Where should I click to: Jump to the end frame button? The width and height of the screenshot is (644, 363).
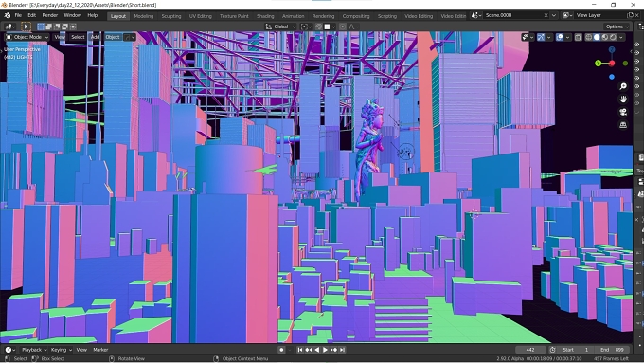[x=342, y=350]
